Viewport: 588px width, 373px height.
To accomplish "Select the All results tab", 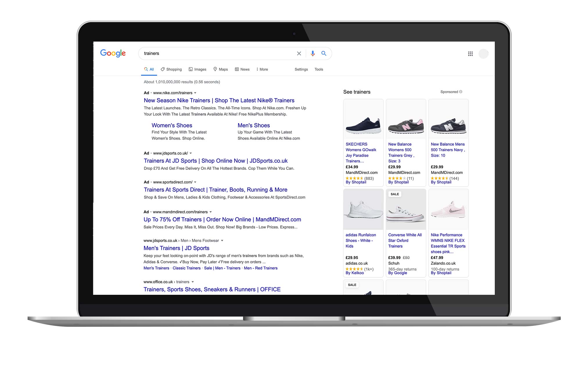I will tap(149, 69).
